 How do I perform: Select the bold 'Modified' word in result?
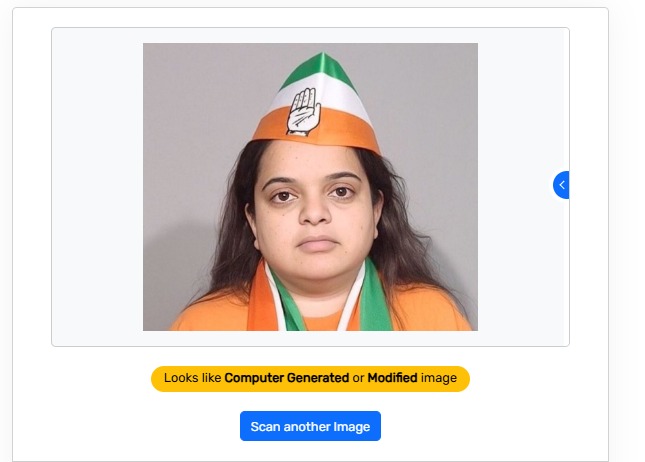click(392, 378)
